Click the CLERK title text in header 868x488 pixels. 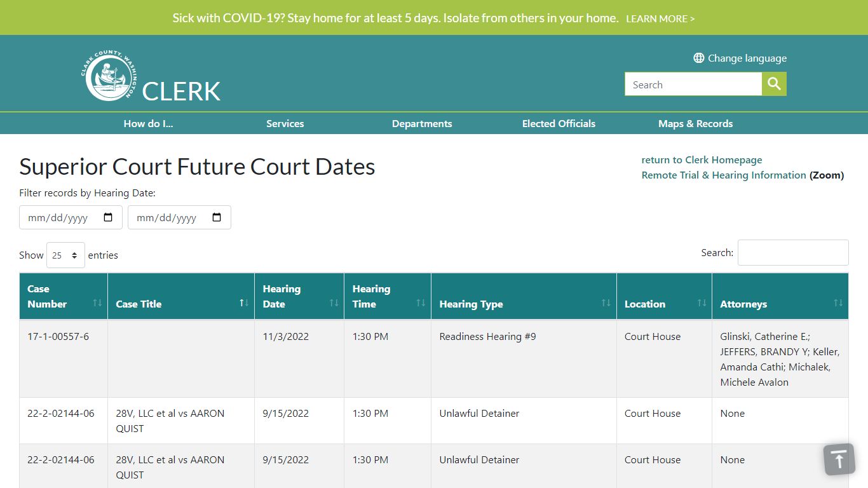point(181,91)
